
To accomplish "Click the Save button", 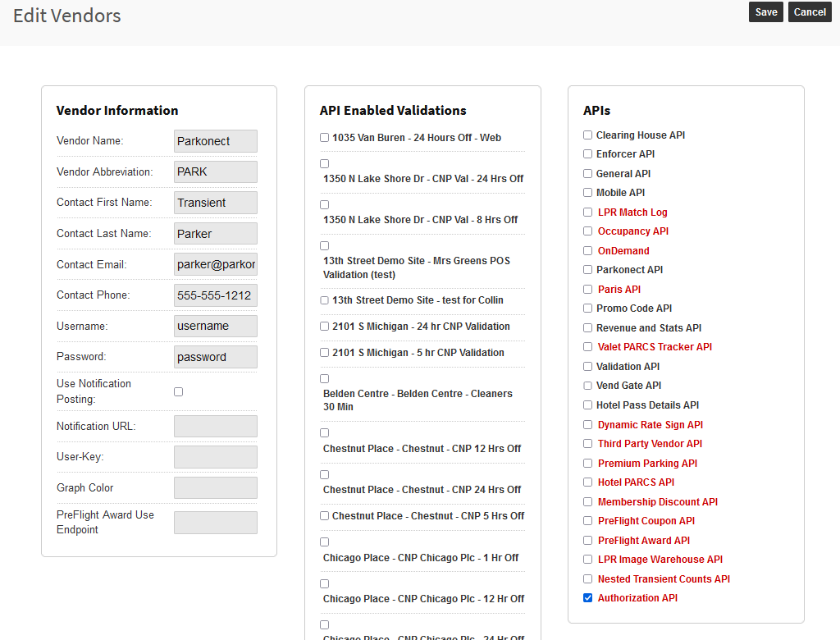I will (x=765, y=12).
